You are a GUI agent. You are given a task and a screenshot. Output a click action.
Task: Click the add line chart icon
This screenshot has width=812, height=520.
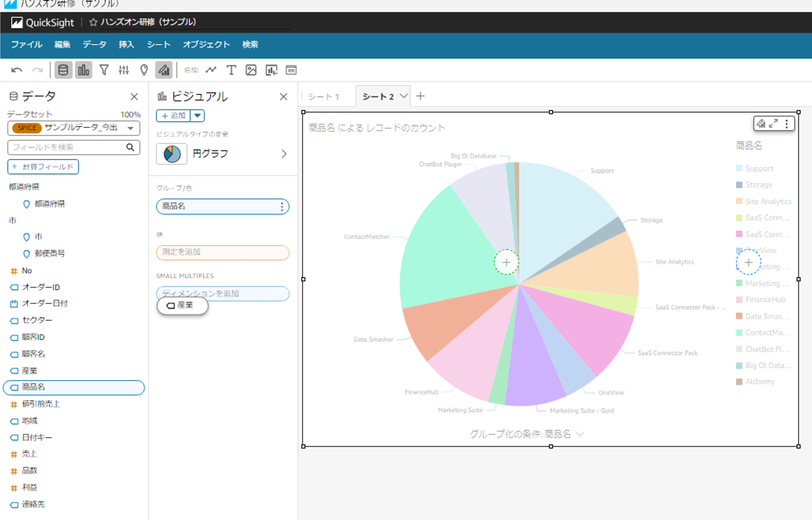point(211,70)
